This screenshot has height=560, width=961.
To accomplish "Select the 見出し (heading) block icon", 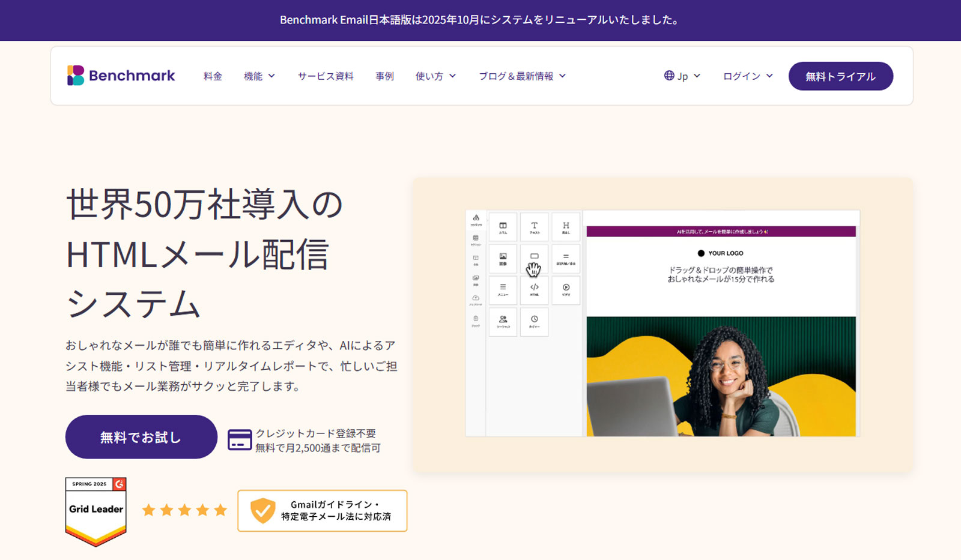I will [565, 227].
